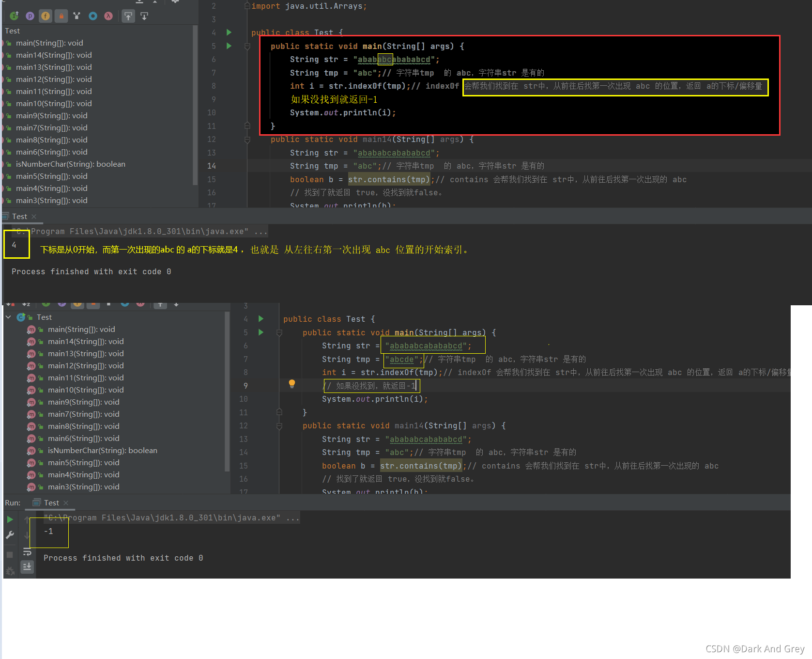The width and height of the screenshot is (812, 659).
Task: Click the blue circle icon in Structure toolbar
Action: 93,16
